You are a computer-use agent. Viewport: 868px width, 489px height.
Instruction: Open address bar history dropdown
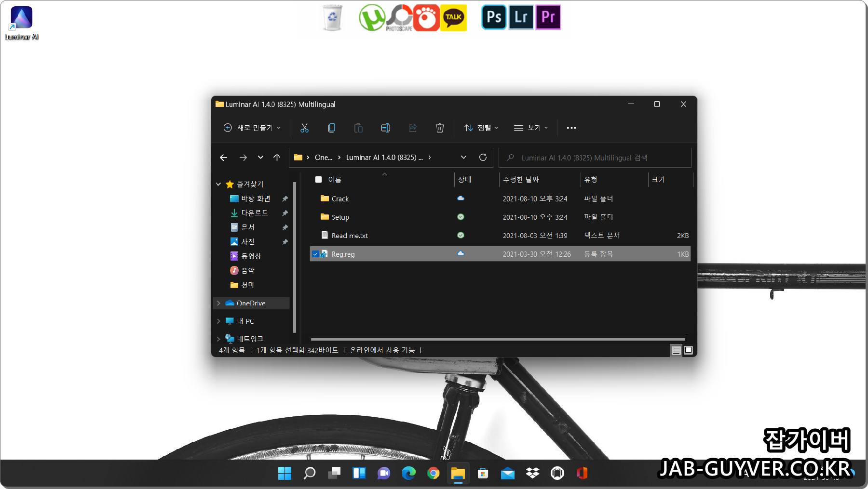tap(463, 157)
